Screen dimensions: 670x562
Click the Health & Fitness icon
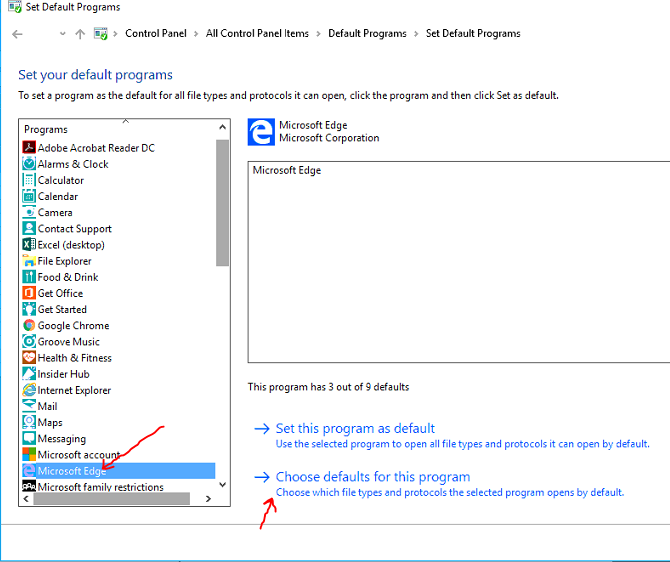pyautogui.click(x=29, y=357)
